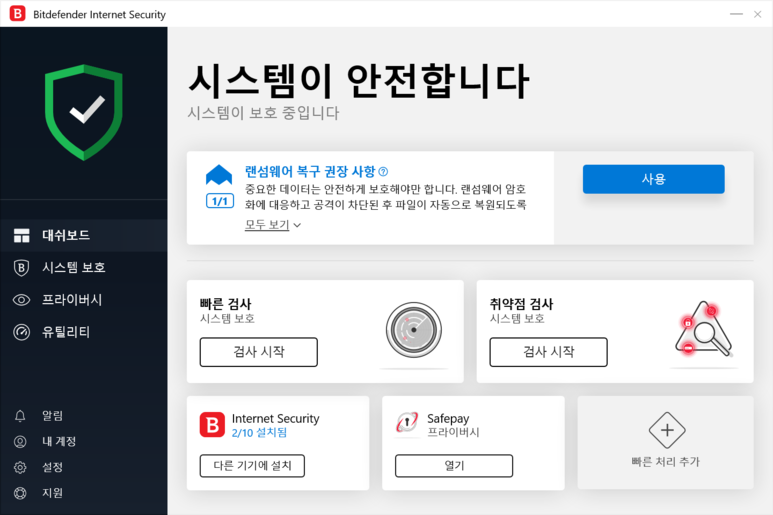Start scan under 취약점 검사

[x=548, y=352]
